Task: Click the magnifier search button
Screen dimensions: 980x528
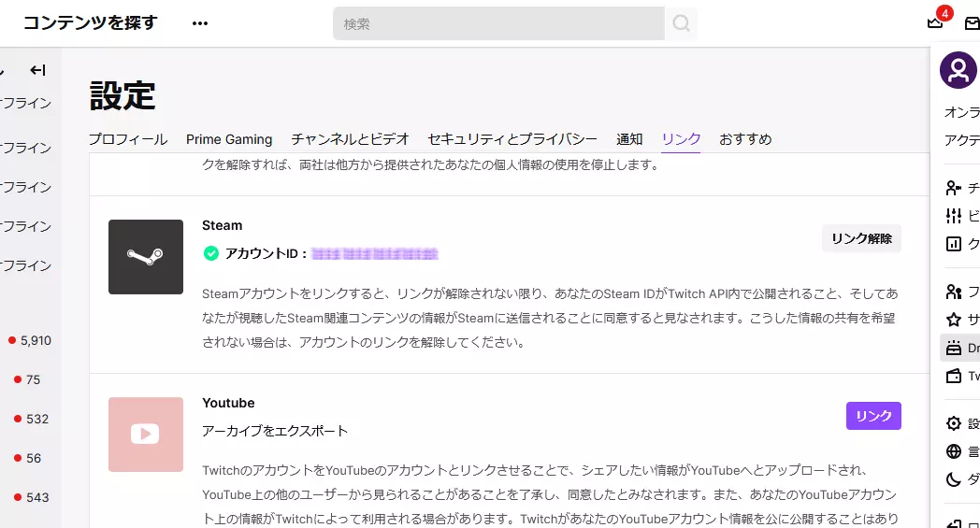Action: 682,23
